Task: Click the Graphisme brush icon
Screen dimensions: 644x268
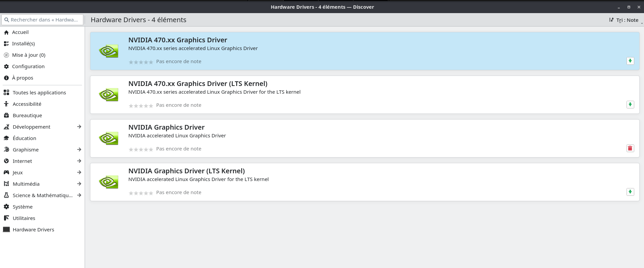Action: [x=6, y=150]
